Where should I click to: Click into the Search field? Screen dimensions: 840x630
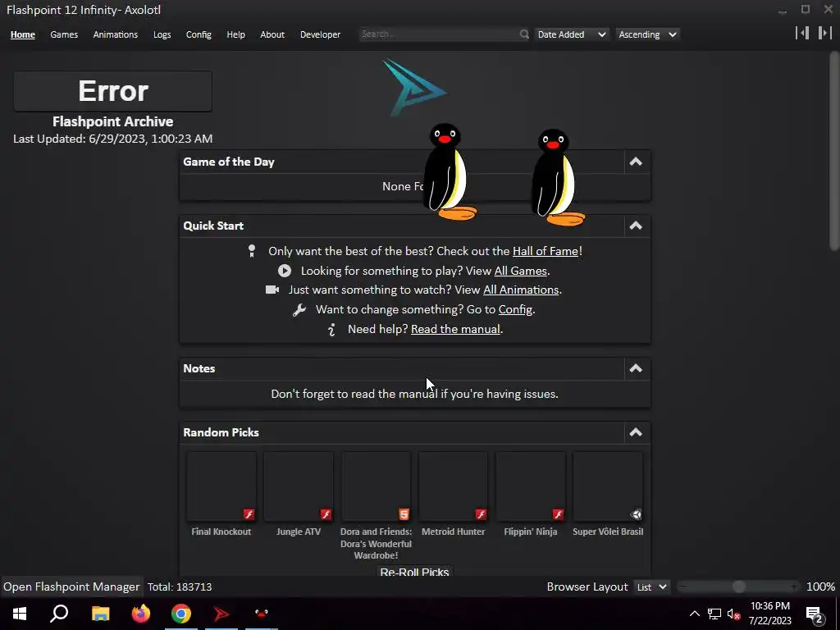pyautogui.click(x=438, y=34)
